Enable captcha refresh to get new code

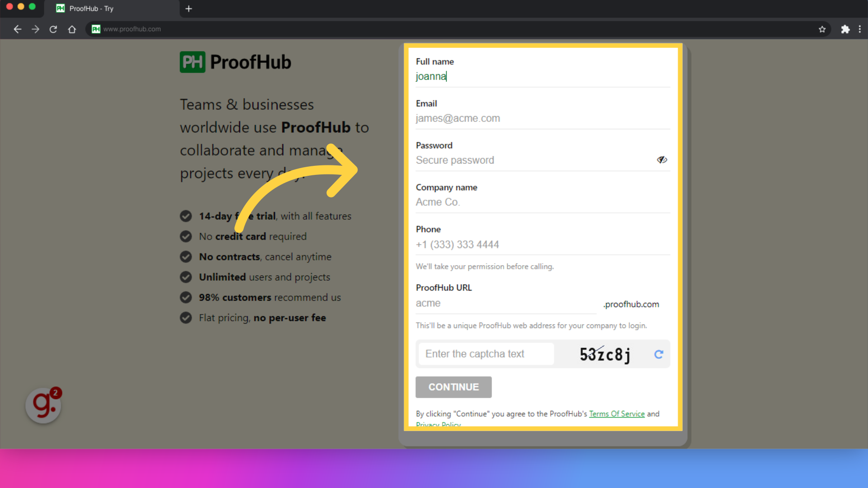[x=659, y=354]
